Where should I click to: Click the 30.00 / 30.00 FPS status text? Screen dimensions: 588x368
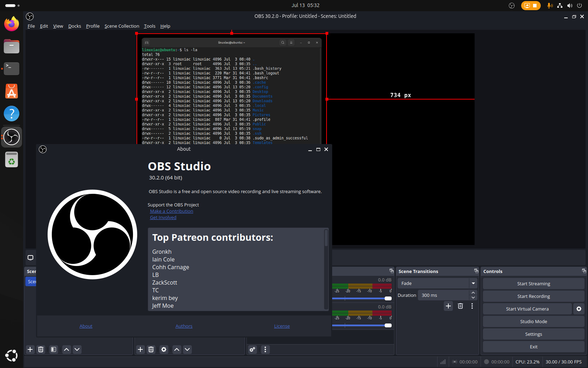[x=563, y=362]
